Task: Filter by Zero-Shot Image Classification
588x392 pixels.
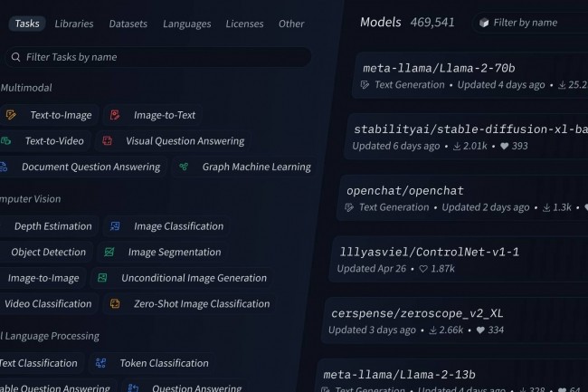Action: click(x=190, y=304)
